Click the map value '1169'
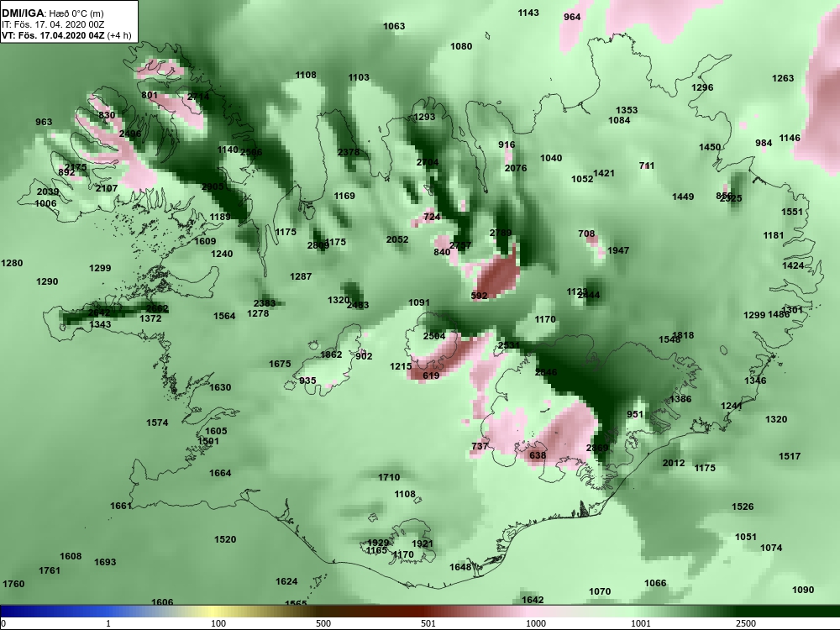The width and height of the screenshot is (840, 630). [344, 196]
